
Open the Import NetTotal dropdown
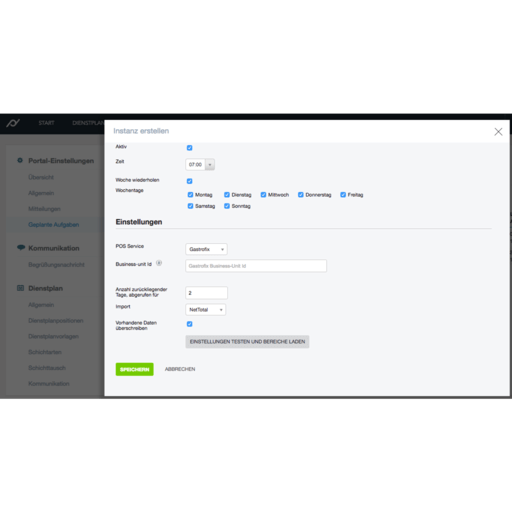pyautogui.click(x=205, y=310)
